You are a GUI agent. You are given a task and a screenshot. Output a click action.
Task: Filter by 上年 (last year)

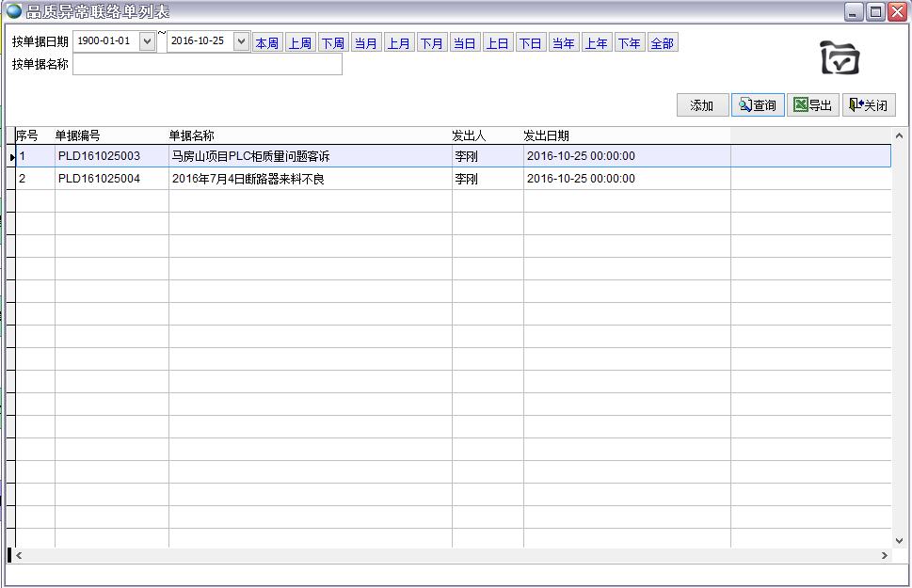click(x=596, y=43)
